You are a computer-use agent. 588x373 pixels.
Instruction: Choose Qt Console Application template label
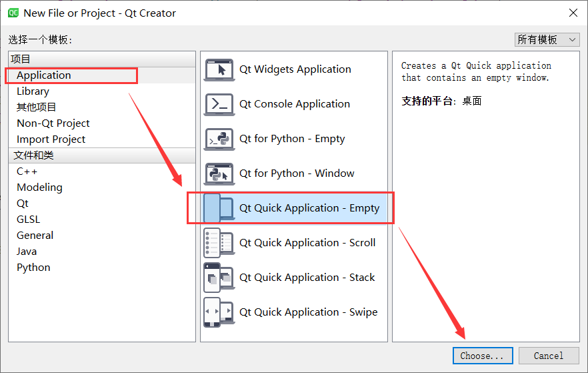pos(295,104)
